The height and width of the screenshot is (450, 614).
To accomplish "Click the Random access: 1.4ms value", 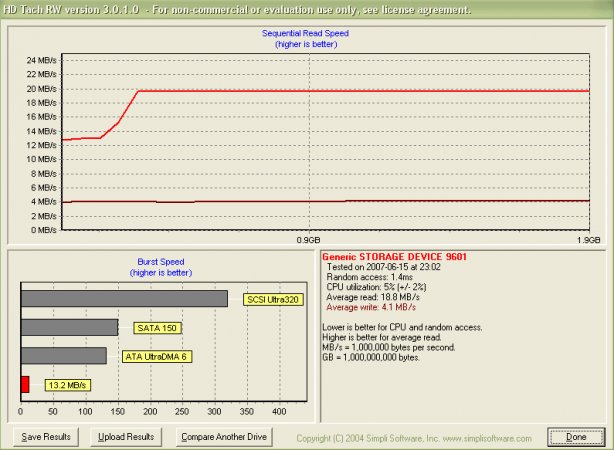I will pos(369,277).
